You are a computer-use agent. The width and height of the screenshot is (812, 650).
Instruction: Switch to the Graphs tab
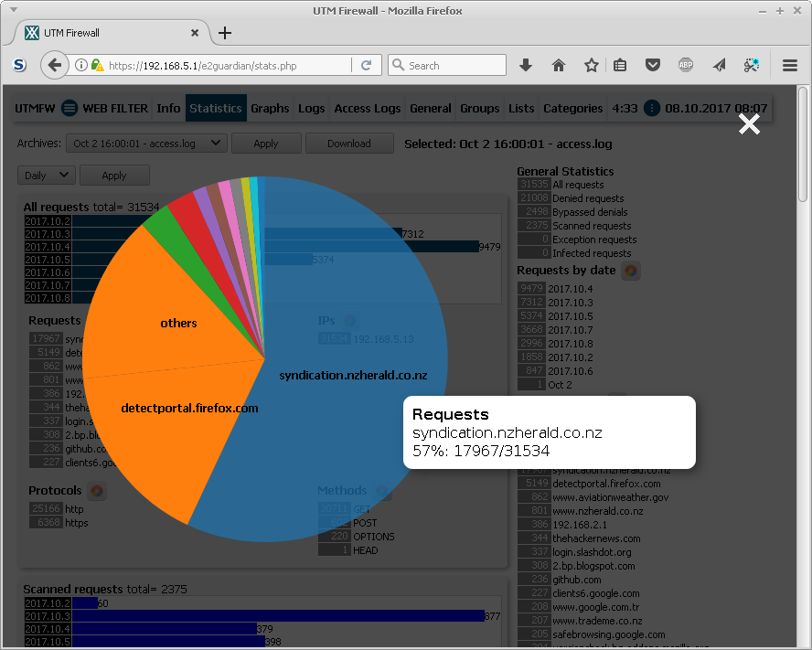click(270, 108)
